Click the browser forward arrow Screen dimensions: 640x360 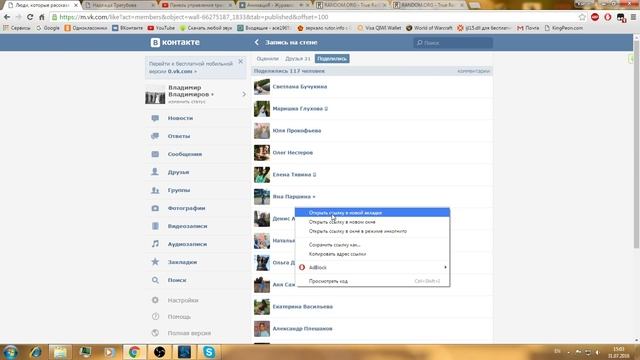point(18,17)
